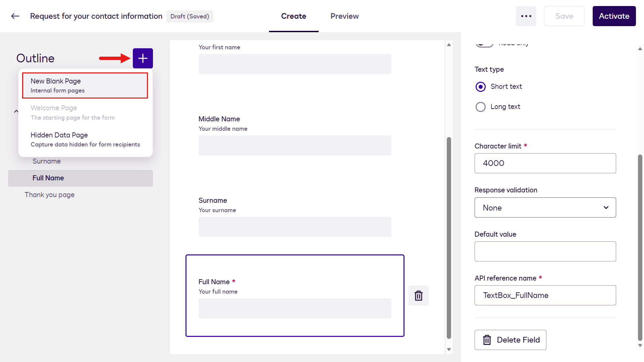Click the Activate button
Screen dimensions: 644x362
pos(614,16)
